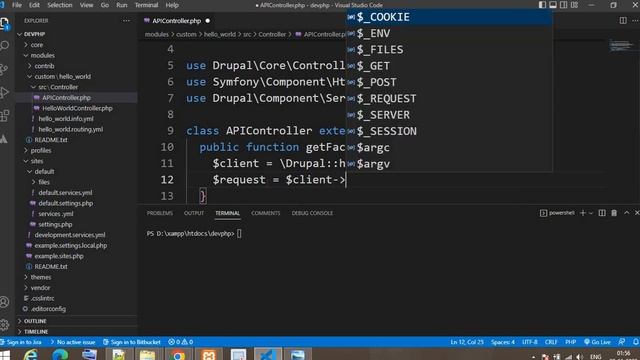Viewport: 640px width, 360px height.
Task: Switch to the Problems panel tab
Action: 160,213
